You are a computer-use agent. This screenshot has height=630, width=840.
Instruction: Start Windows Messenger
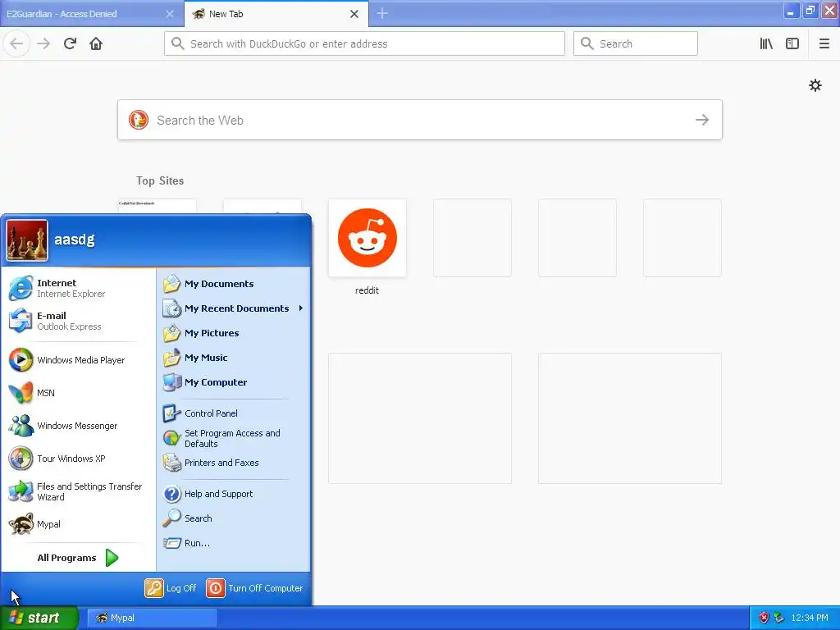point(78,426)
